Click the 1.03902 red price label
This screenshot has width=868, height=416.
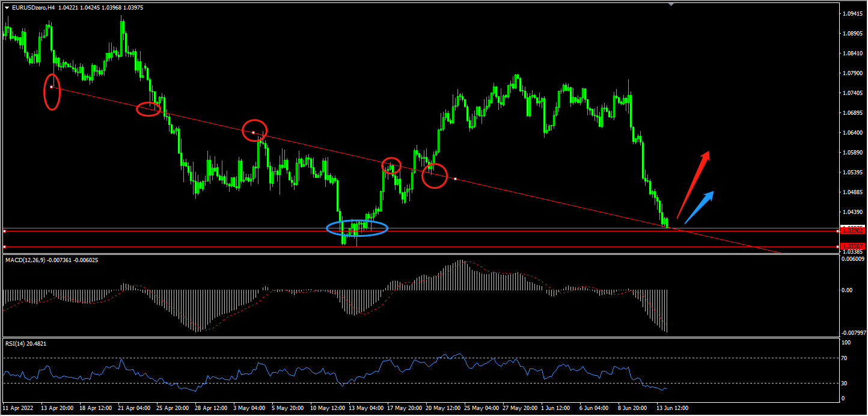pos(852,231)
